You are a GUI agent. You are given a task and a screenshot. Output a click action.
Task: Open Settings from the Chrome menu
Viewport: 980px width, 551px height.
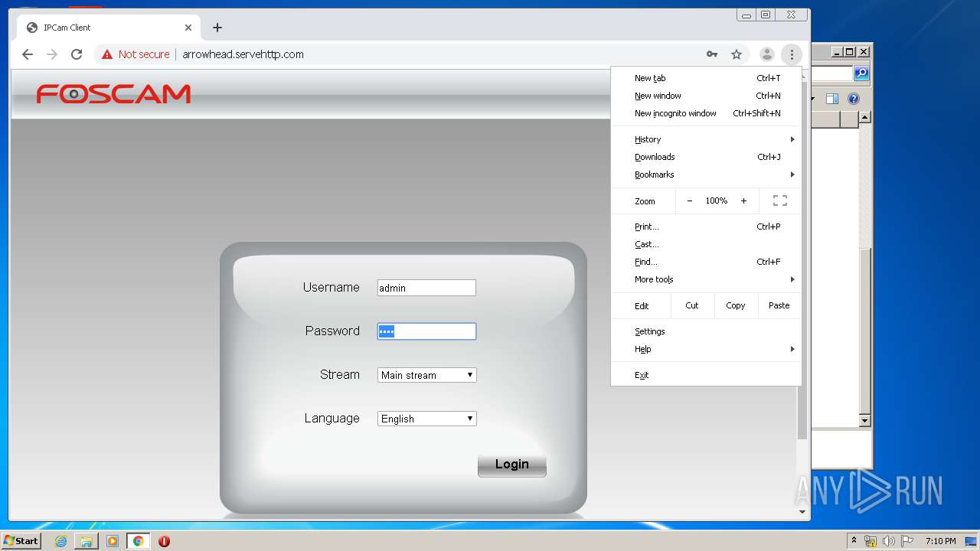tap(706, 331)
